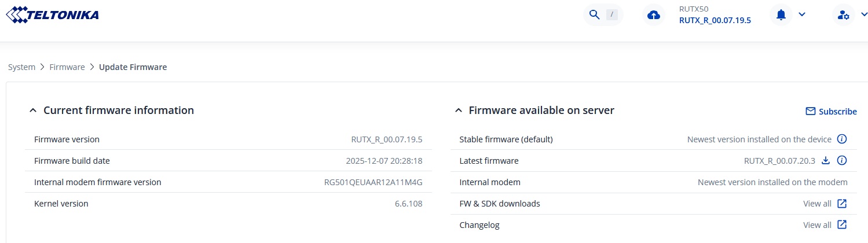The width and height of the screenshot is (868, 243).
Task: Click Subscribe link
Action: pos(837,112)
